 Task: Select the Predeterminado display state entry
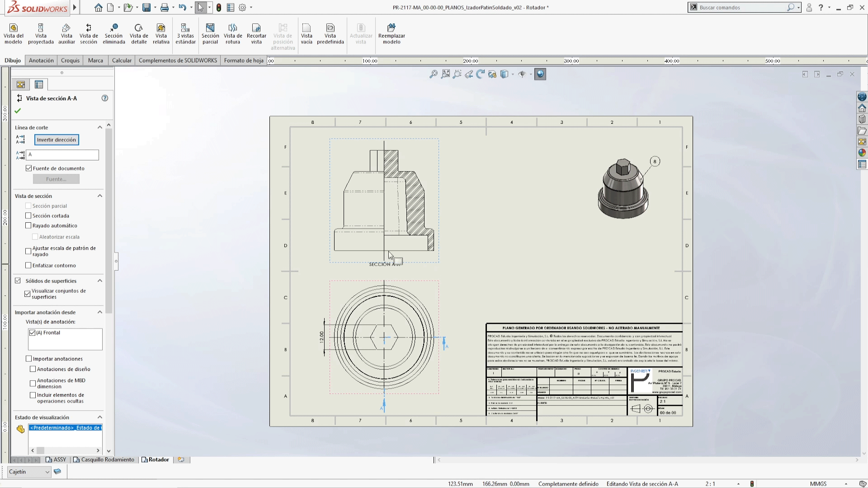click(66, 427)
